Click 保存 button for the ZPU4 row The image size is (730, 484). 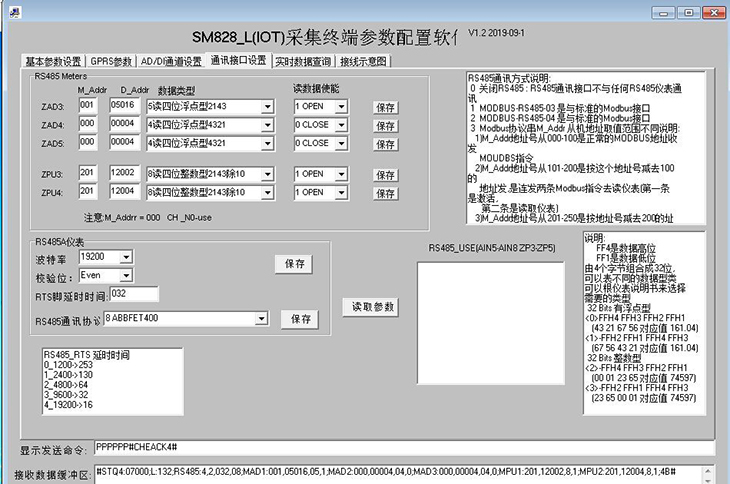(386, 192)
